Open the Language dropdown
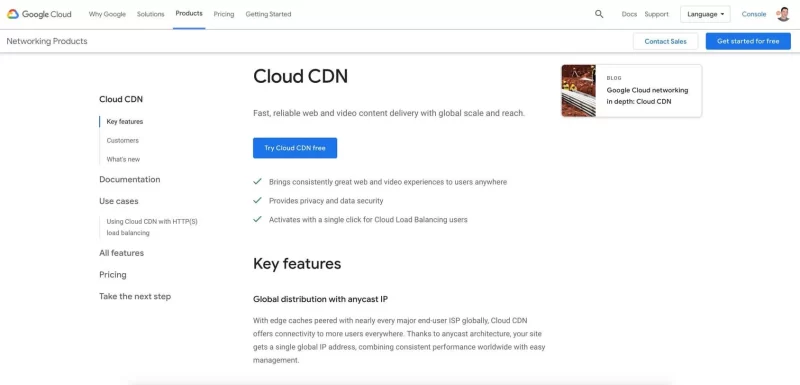This screenshot has height=385, width=800. pos(705,14)
